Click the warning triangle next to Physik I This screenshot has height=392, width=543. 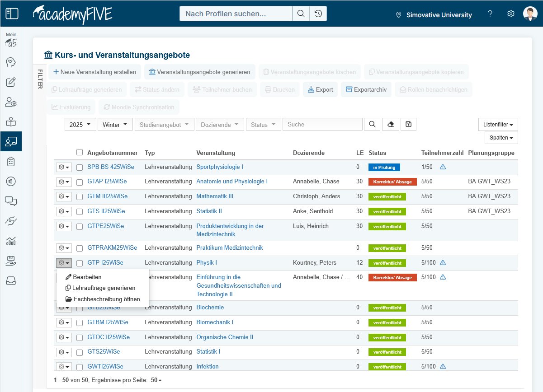coord(443,263)
